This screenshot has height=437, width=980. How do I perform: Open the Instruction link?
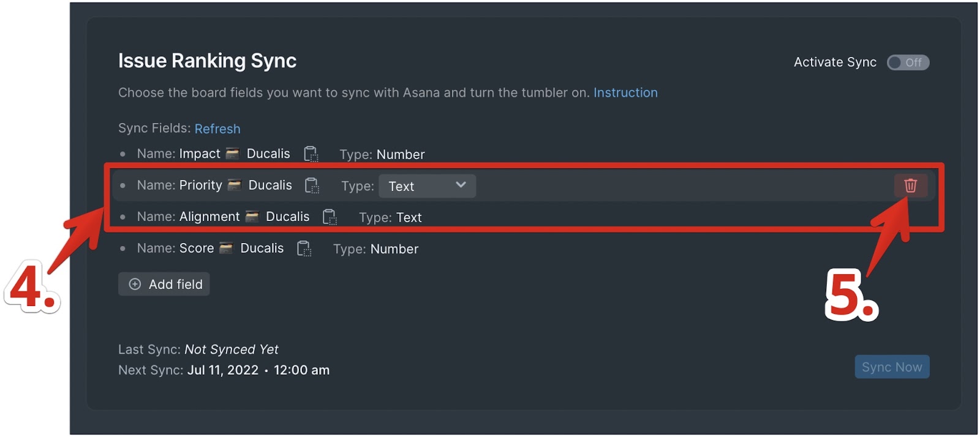coord(625,92)
